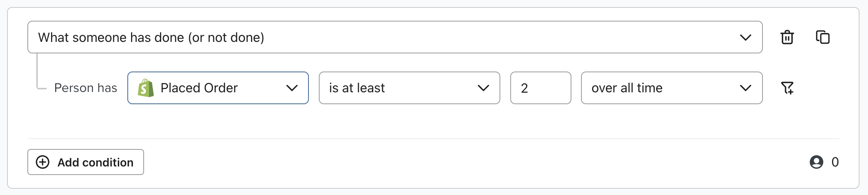Image resolution: width=868 pixels, height=195 pixels.
Task: Delete the condition with the trash icon
Action: click(787, 37)
